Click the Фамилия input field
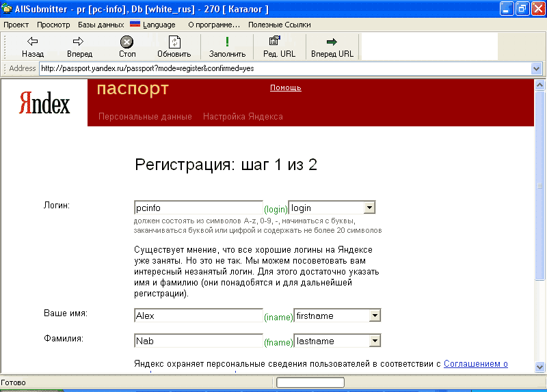This screenshot has height=392, width=547. (x=198, y=341)
